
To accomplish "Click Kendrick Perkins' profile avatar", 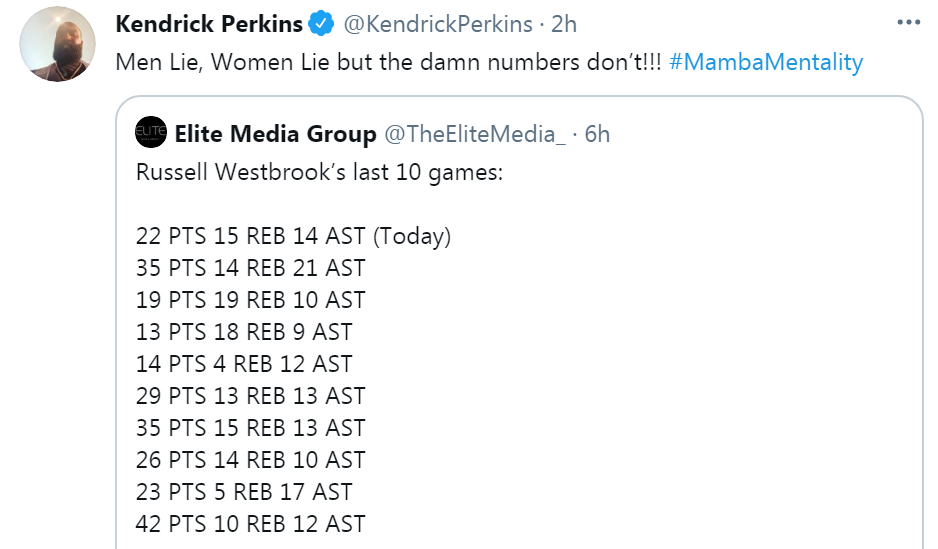I will click(x=57, y=44).
